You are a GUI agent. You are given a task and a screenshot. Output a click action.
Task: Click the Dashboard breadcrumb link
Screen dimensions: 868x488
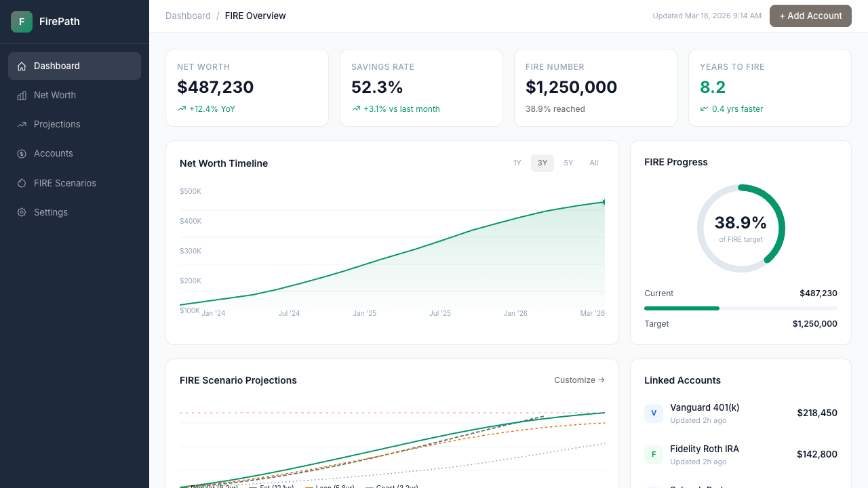[x=188, y=16]
